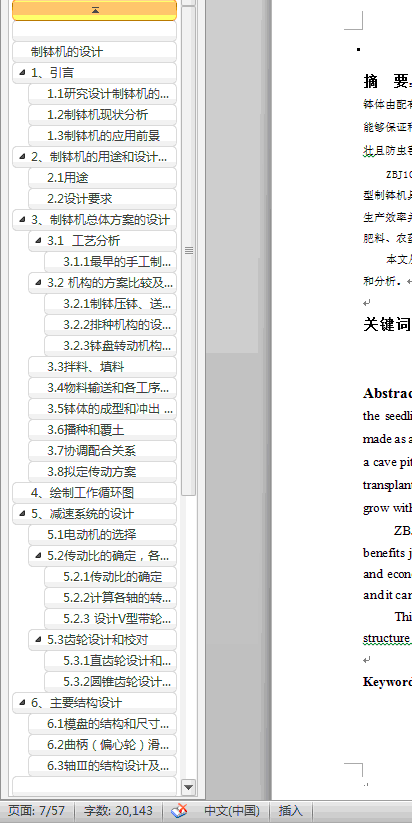Jump to 5.2.3 设计V型带轮 entry
This screenshot has height=823, width=412.
click(x=110, y=618)
